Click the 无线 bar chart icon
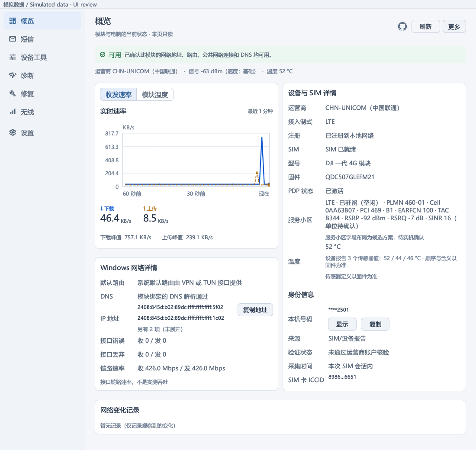 13,112
